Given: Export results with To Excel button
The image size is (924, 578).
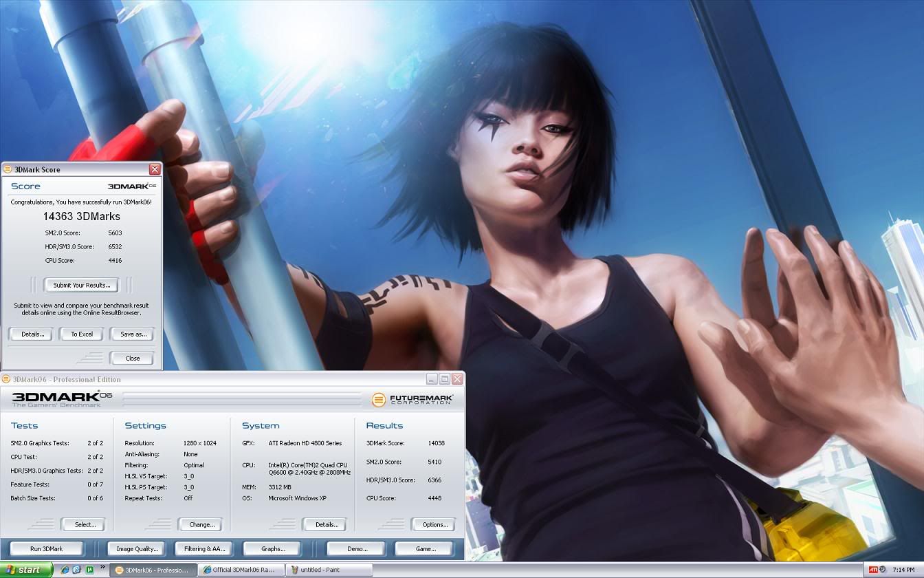Looking at the screenshot, I should pos(82,334).
